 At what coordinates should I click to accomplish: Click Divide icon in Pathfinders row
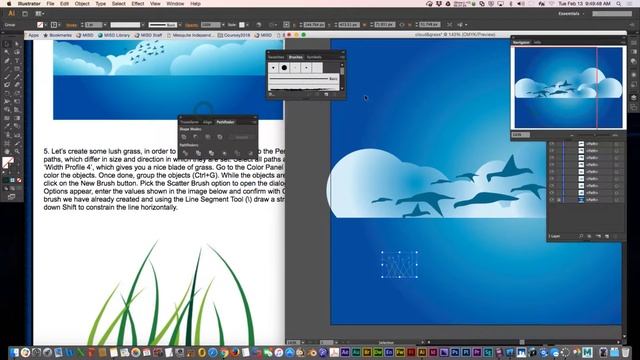(x=185, y=153)
